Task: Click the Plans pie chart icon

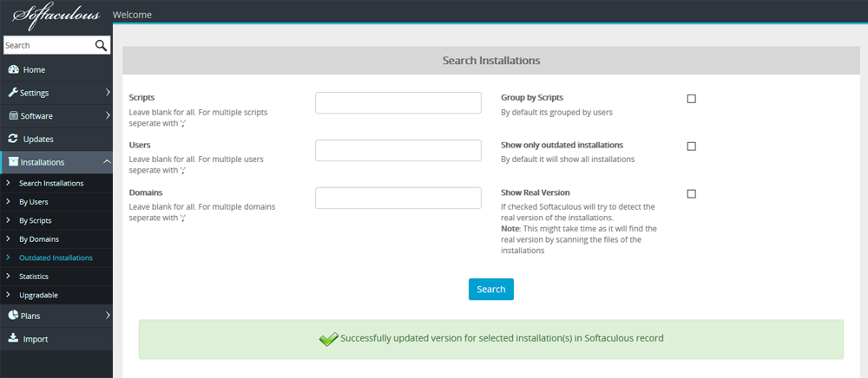Action: [x=13, y=315]
